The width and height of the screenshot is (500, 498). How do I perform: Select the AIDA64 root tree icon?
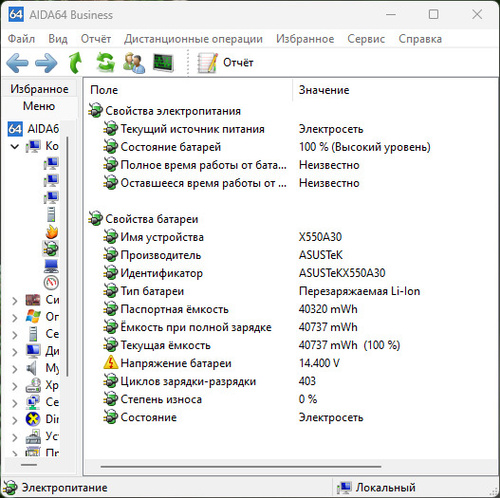[15, 129]
